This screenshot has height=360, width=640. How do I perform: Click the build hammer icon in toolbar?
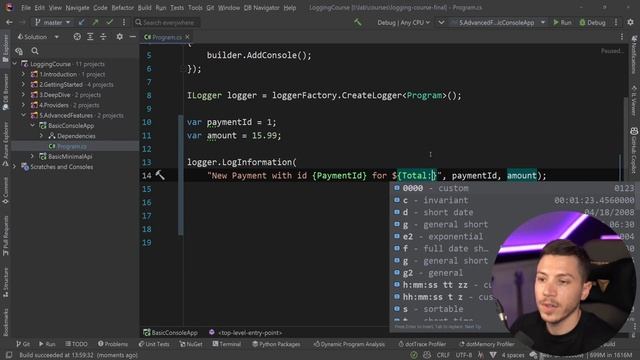(x=358, y=22)
